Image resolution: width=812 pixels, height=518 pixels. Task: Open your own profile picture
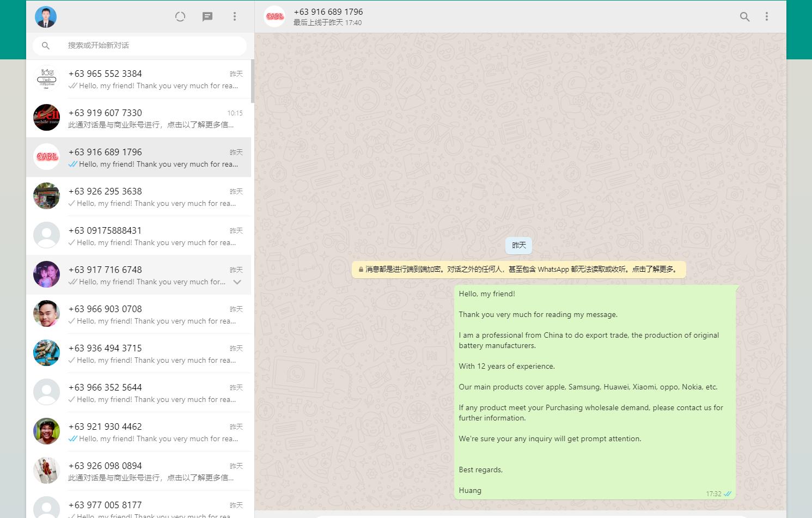(46, 17)
